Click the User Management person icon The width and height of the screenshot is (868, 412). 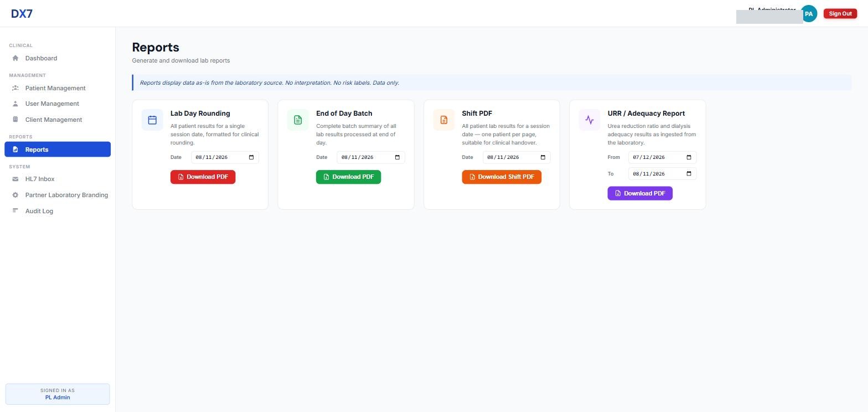(x=15, y=104)
